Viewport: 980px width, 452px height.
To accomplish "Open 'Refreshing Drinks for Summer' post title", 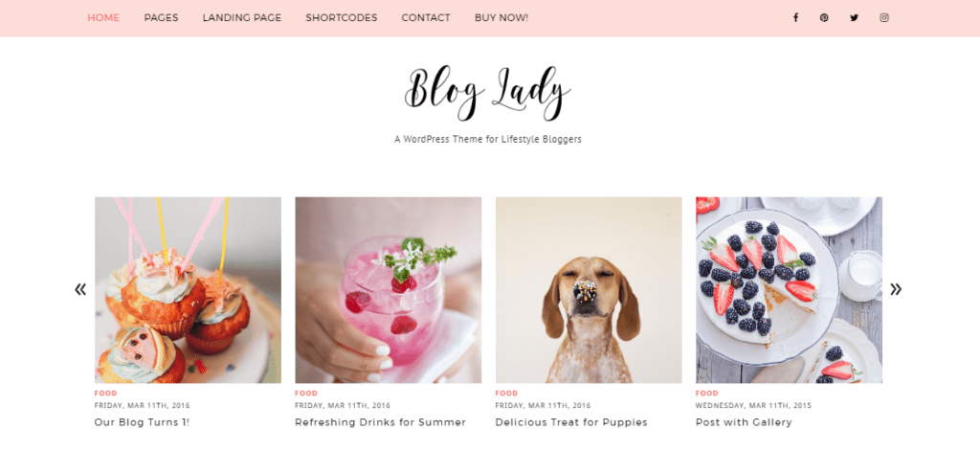I will pos(381,422).
